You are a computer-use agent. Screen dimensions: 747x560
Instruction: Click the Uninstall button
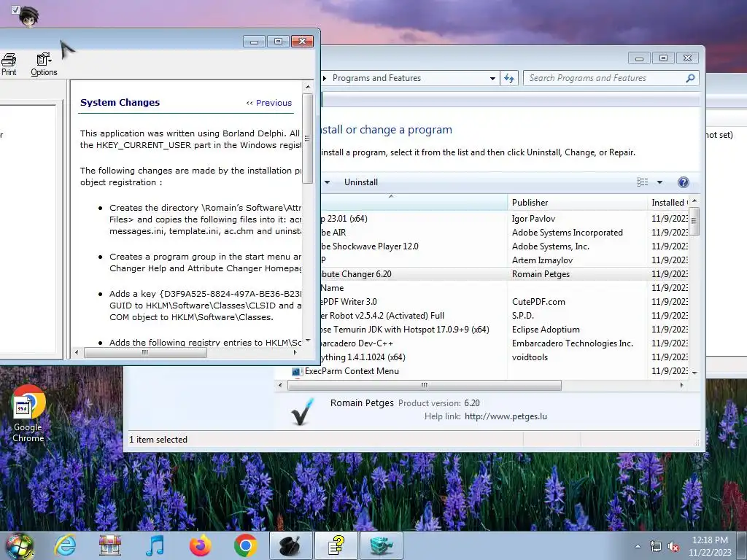click(360, 182)
